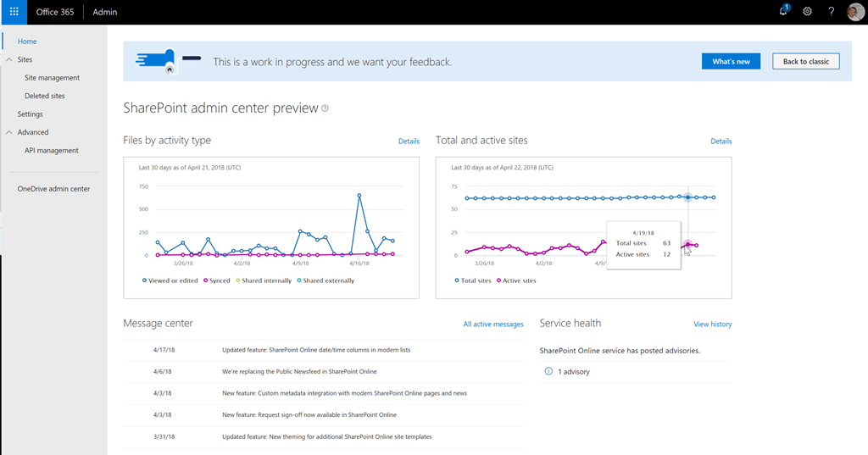868x455 pixels.
Task: Go to Home in the sidebar
Action: [x=27, y=42]
